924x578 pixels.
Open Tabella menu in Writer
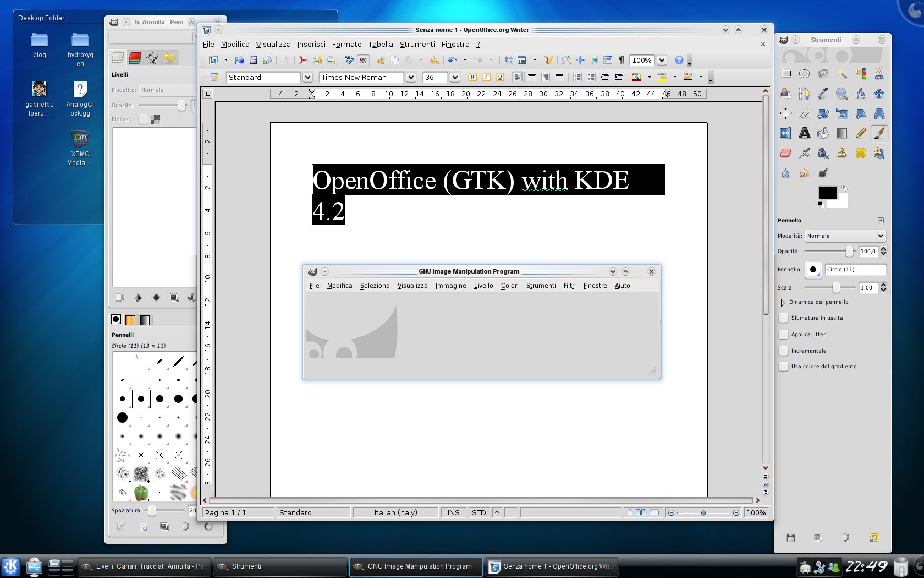click(381, 45)
